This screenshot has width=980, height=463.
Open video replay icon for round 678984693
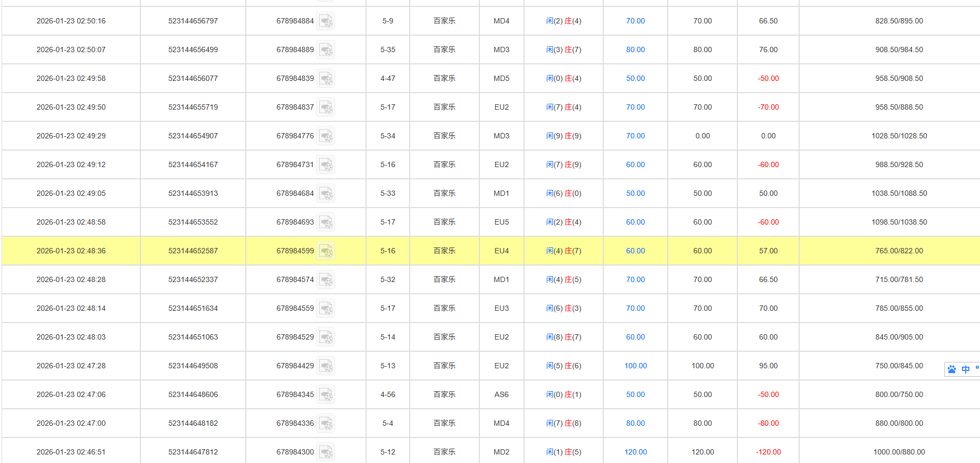click(x=326, y=222)
